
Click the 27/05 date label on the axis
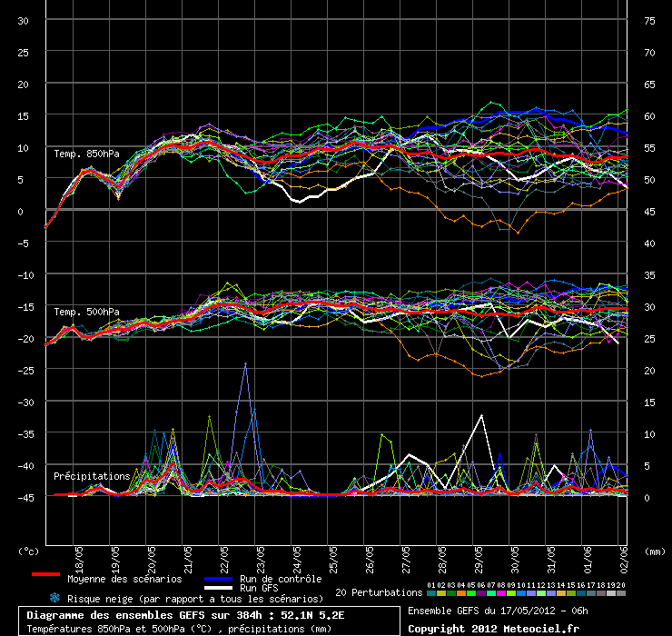tap(406, 560)
